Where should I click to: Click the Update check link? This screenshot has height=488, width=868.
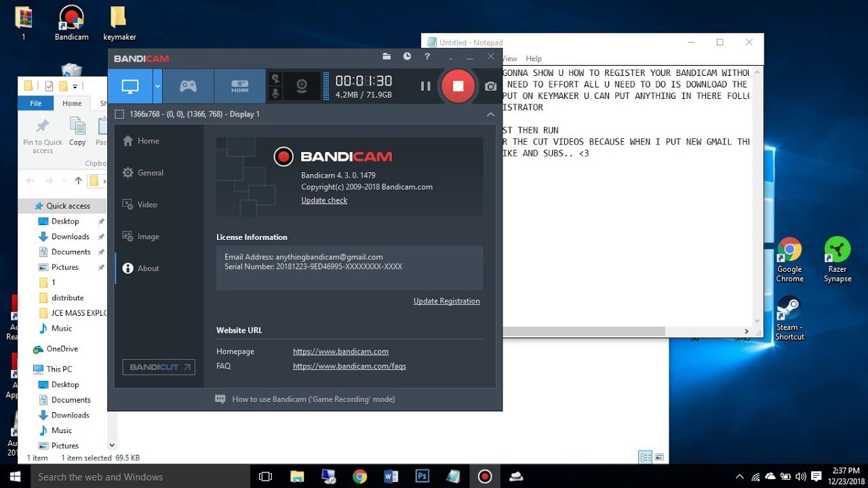coord(324,201)
